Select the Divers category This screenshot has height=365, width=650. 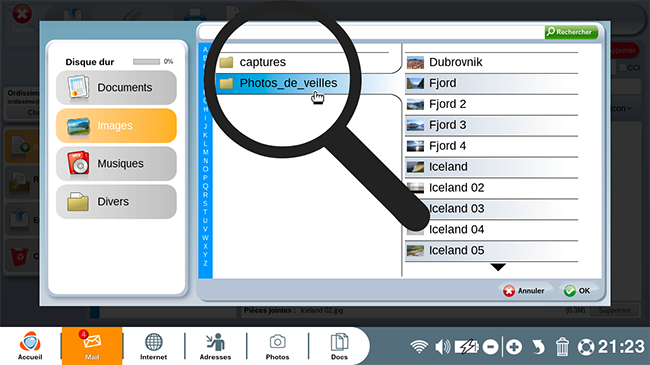pos(116,202)
